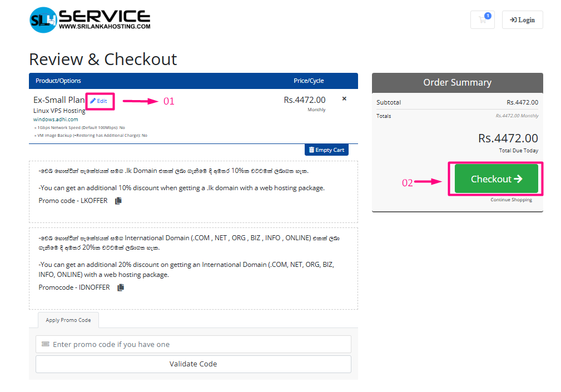Click the trash icon on Empty Cart
Screen dimensions: 561x392
pyautogui.click(x=311, y=150)
